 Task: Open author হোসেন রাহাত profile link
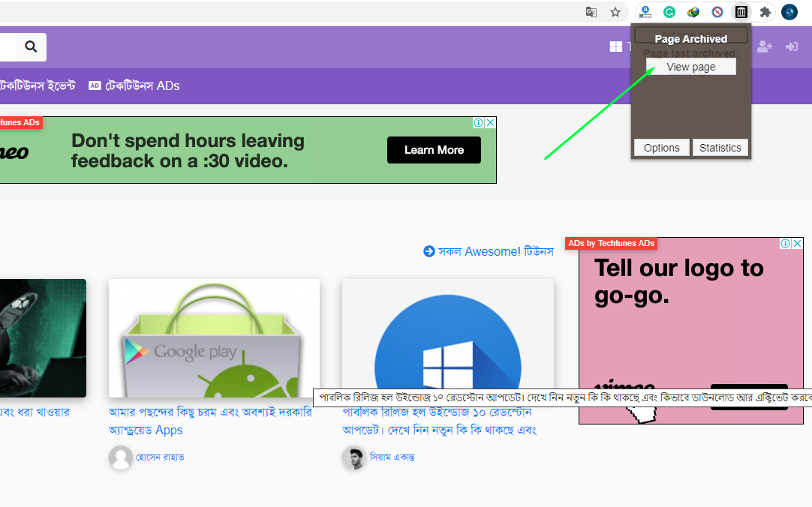tap(160, 457)
